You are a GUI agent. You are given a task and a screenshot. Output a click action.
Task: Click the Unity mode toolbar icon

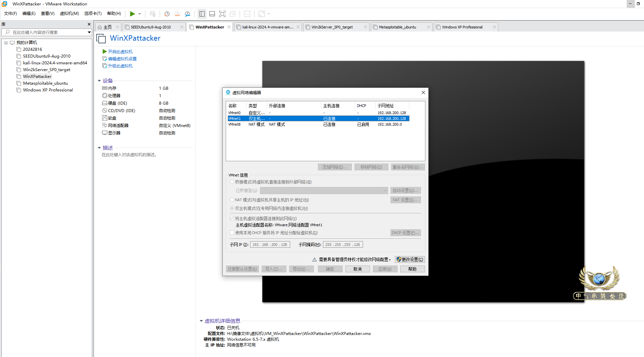233,14
